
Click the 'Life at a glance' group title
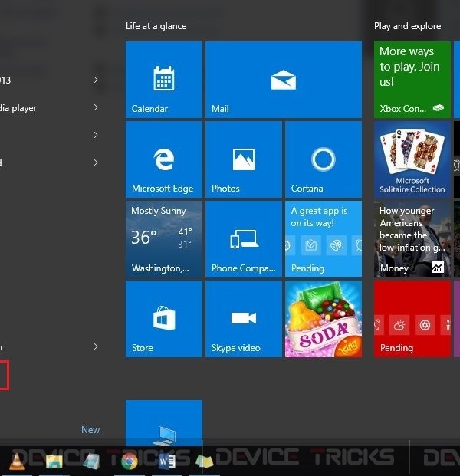(156, 26)
